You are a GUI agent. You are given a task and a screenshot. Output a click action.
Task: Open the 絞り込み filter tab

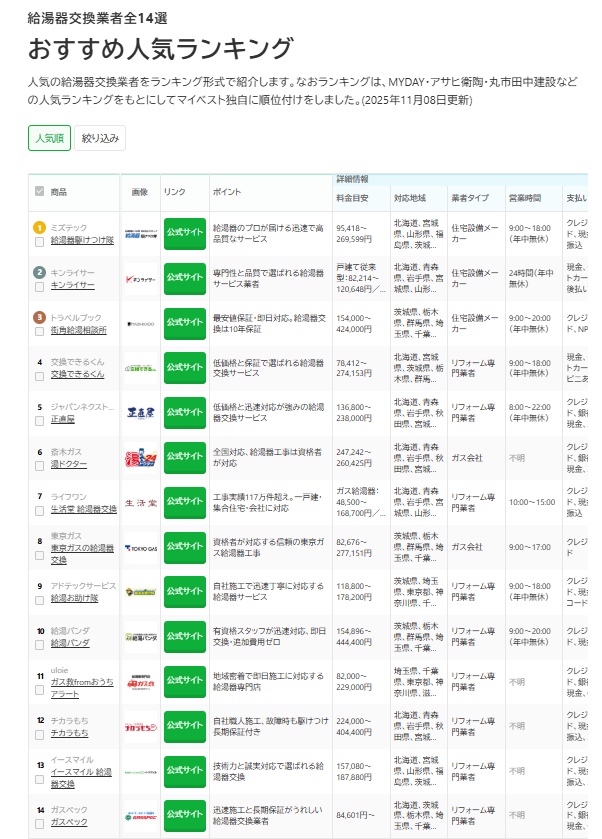[100, 138]
